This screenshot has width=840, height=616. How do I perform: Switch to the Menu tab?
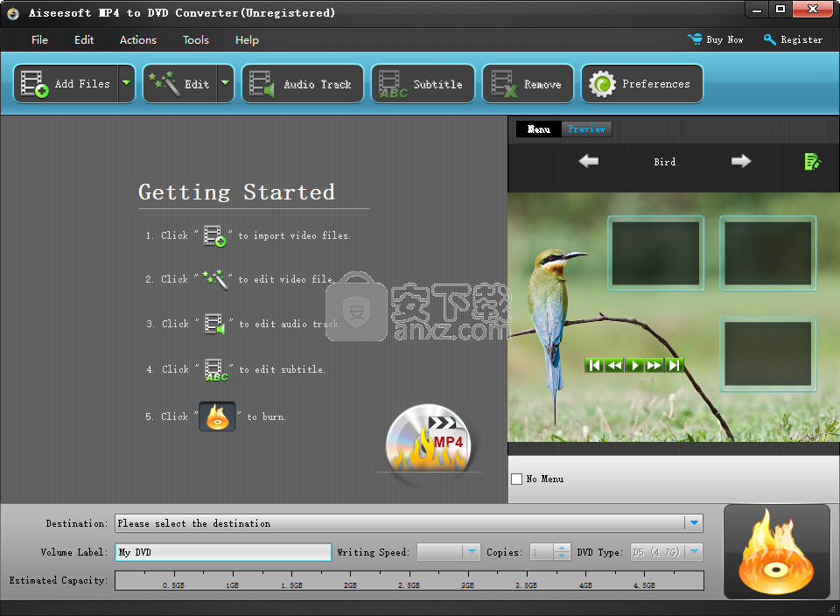538,129
